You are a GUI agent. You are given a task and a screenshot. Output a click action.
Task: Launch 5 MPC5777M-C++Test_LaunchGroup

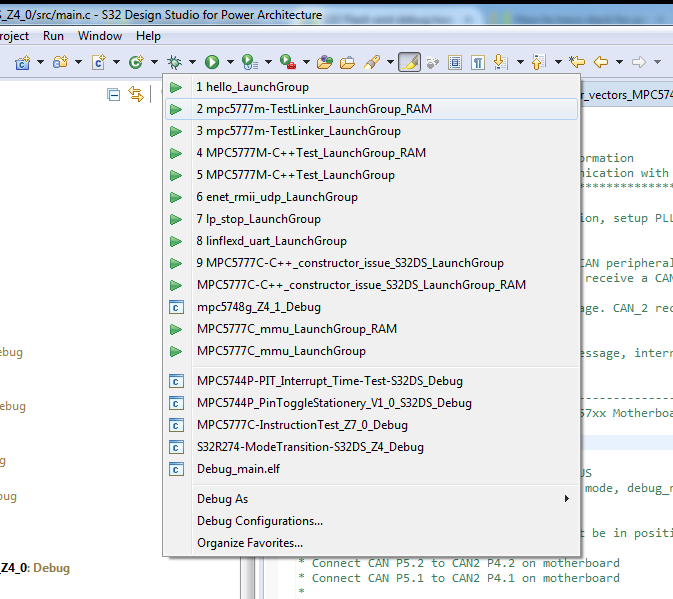(371, 175)
